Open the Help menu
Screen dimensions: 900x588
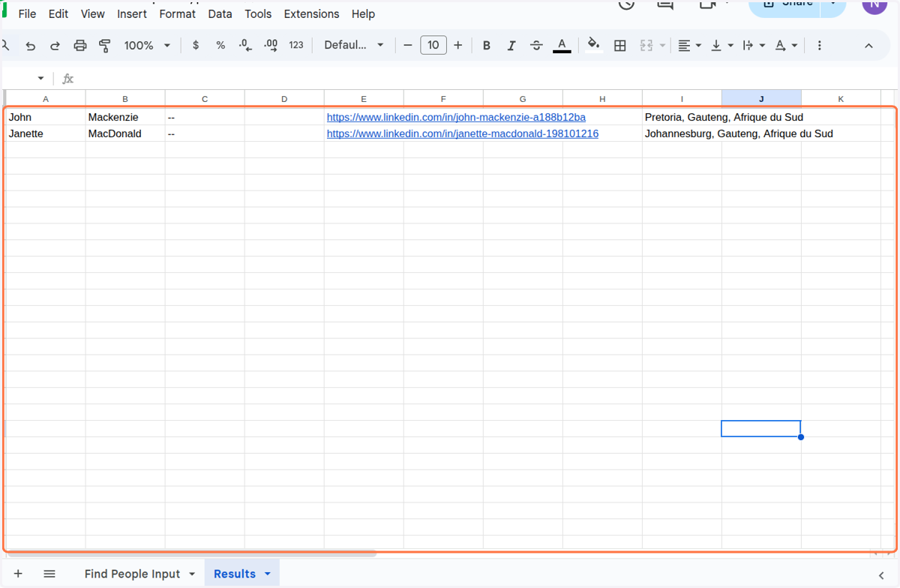[363, 13]
